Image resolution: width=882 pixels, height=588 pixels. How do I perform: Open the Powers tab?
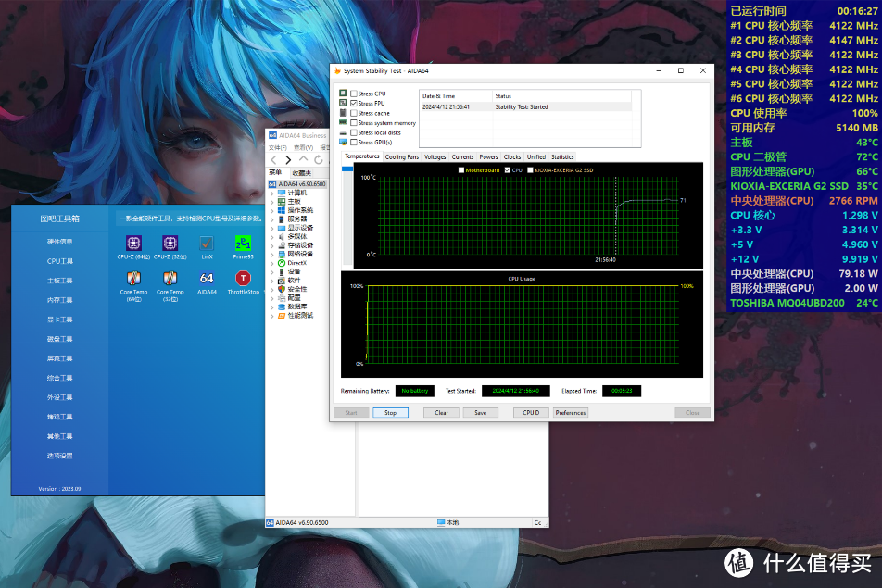point(488,156)
